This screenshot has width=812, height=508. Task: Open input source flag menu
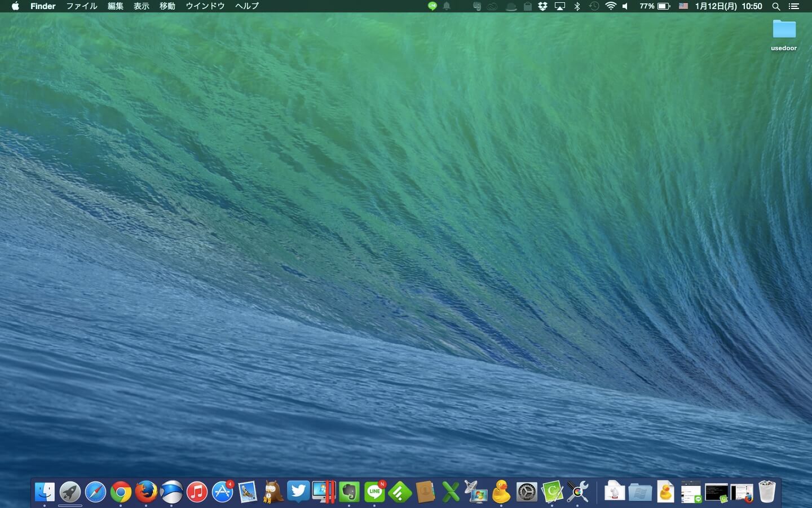click(683, 6)
